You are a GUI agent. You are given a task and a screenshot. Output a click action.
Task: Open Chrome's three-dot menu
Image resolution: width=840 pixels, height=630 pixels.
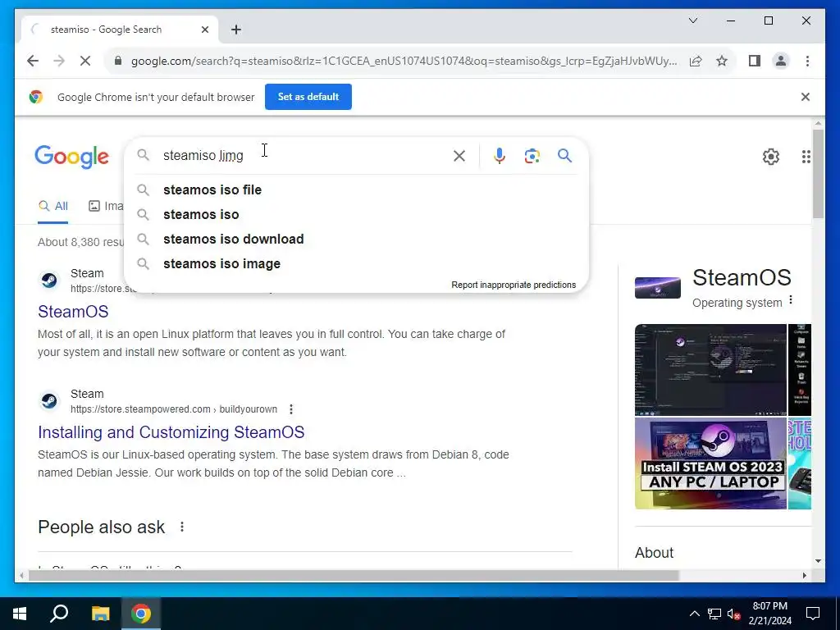(807, 61)
